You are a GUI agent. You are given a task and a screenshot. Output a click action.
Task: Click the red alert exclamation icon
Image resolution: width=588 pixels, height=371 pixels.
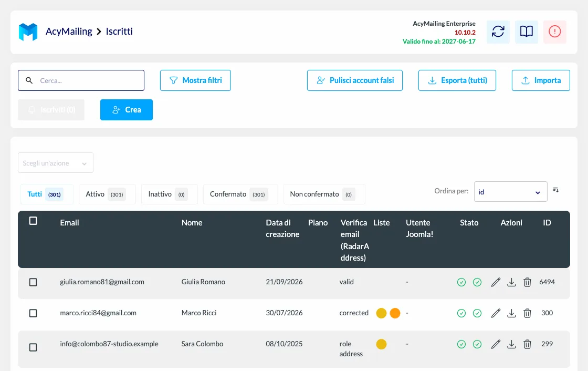click(554, 32)
